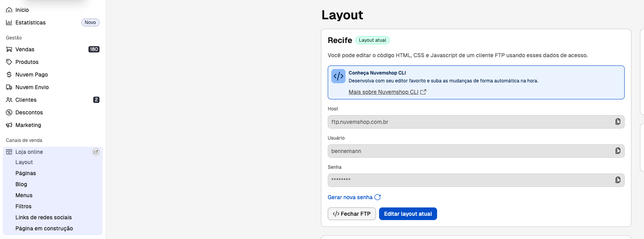
Task: Click the Nuvem Envio truck icon
Action: point(9,87)
